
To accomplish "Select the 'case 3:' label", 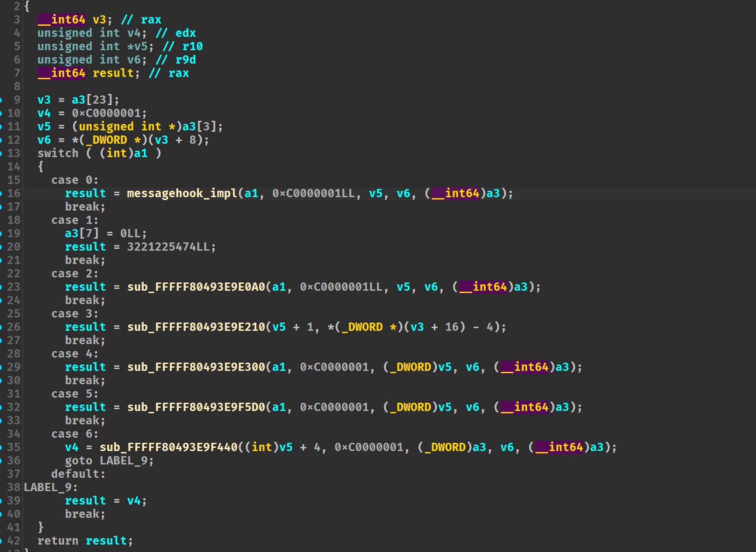I will (x=75, y=313).
